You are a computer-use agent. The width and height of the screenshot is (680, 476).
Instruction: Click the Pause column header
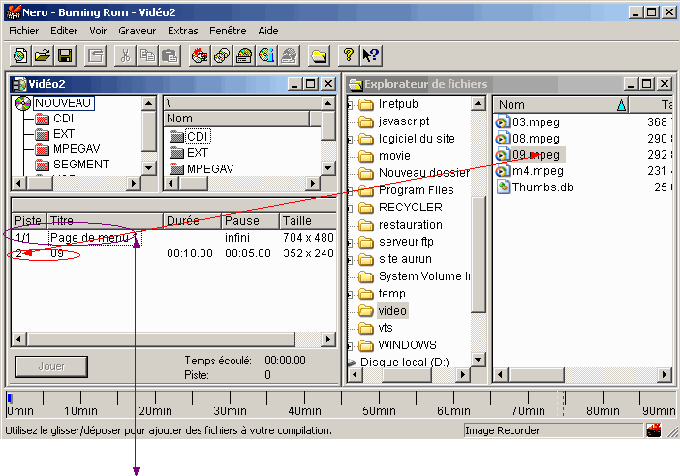[250, 221]
